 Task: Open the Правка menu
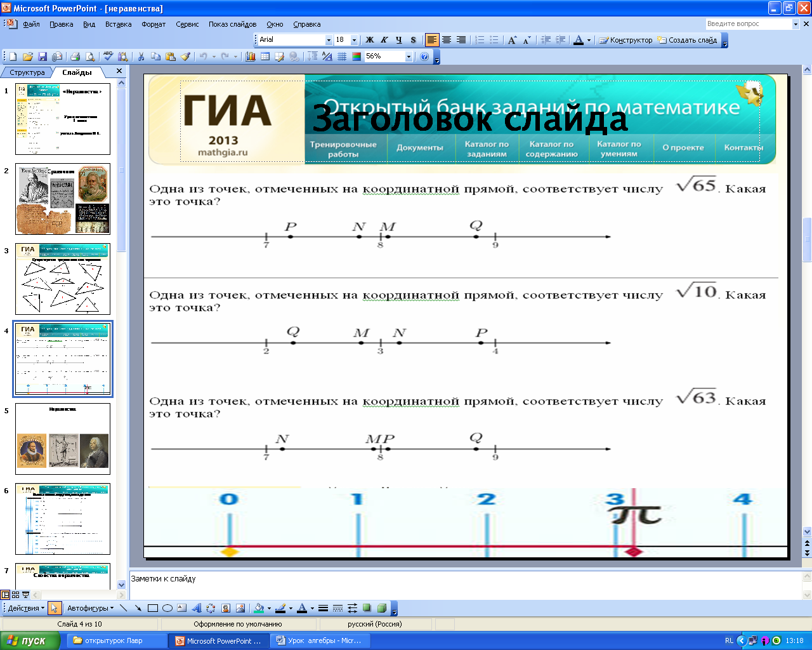[61, 24]
